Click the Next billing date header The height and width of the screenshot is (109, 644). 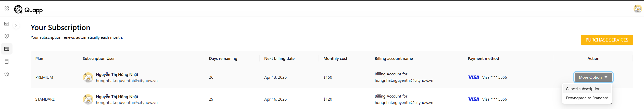279,58
